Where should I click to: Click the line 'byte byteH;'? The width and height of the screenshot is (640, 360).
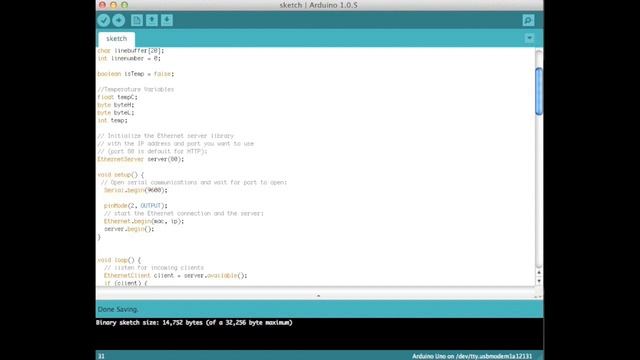coord(116,105)
